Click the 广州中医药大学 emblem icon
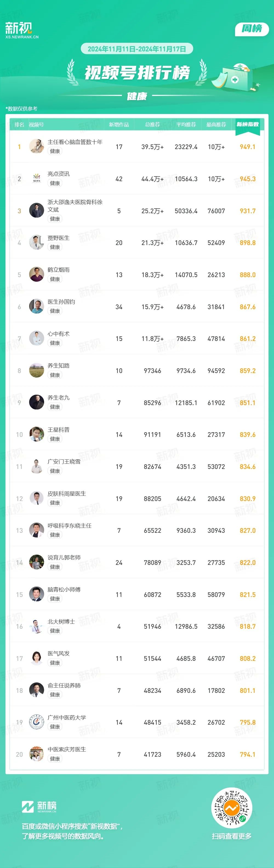Viewport: 274px width, 868px height. click(36, 722)
